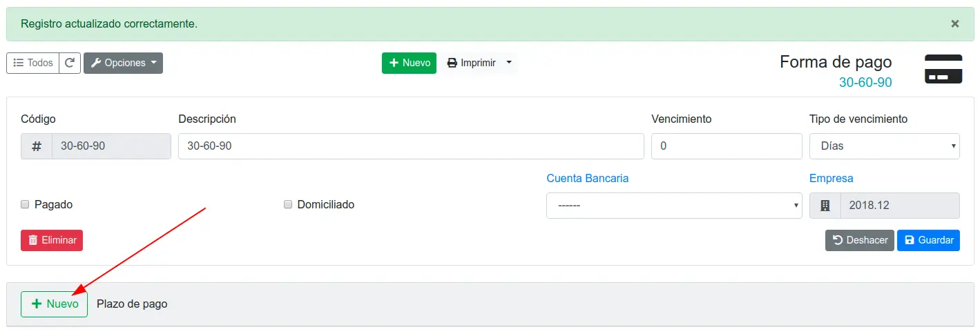This screenshot has height=336, width=980.
Task: Open the Cuenta Bancaria dropdown
Action: pyautogui.click(x=674, y=206)
